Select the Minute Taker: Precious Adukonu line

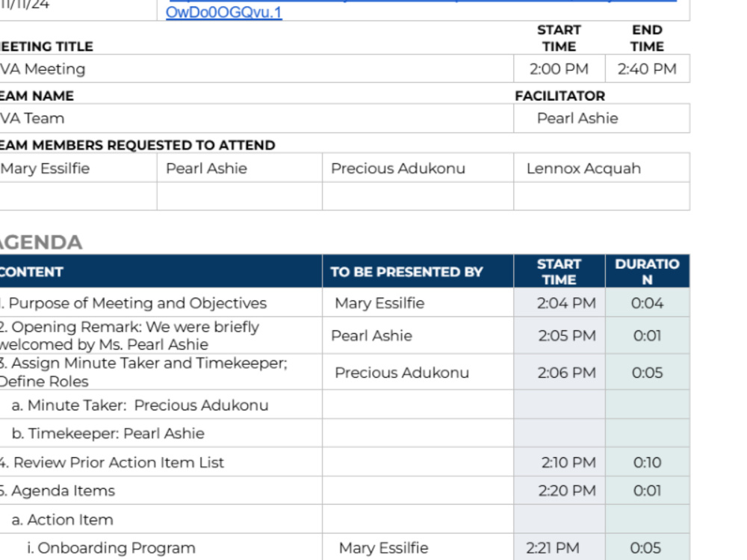pyautogui.click(x=140, y=405)
